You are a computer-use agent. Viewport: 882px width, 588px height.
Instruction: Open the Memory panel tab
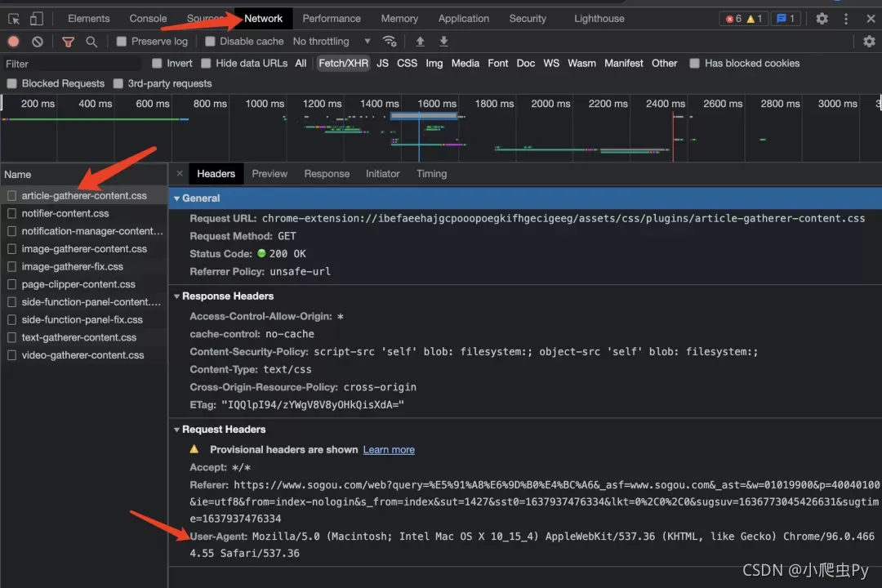399,19
